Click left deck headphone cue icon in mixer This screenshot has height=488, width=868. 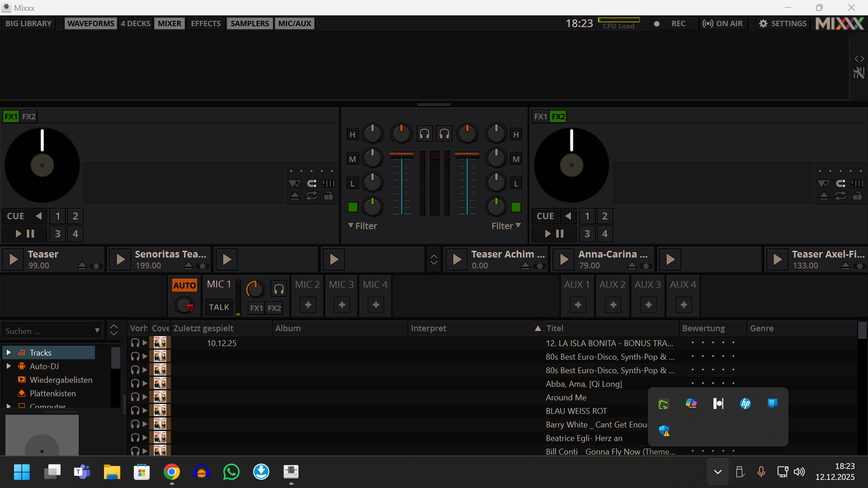(x=424, y=134)
